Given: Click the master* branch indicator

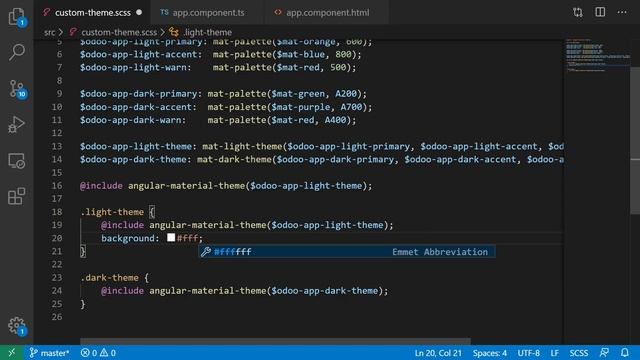Looking at the screenshot, I should tap(49, 353).
